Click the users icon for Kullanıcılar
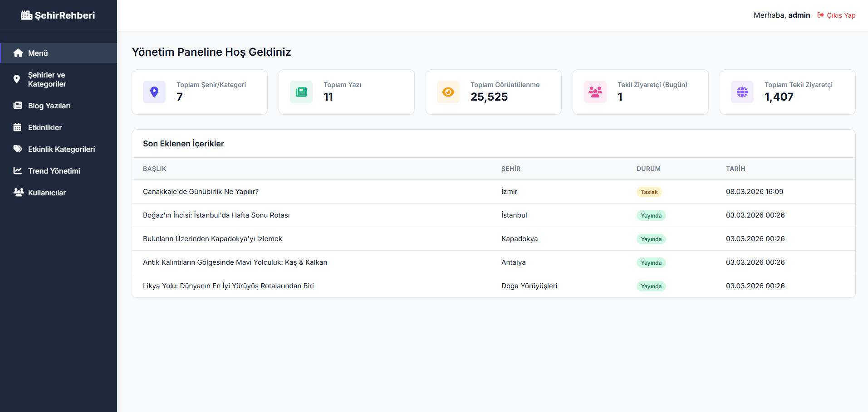Image resolution: width=868 pixels, height=412 pixels. pos(18,193)
